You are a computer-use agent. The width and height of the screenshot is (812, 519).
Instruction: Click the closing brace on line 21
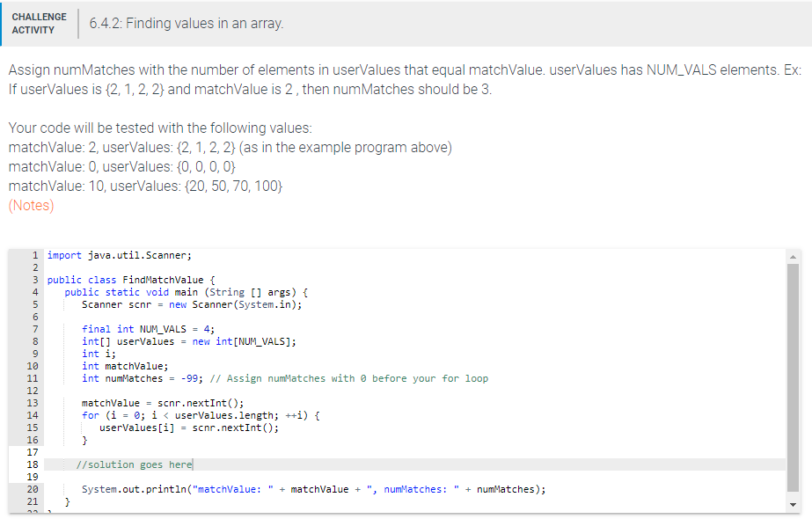[66, 501]
